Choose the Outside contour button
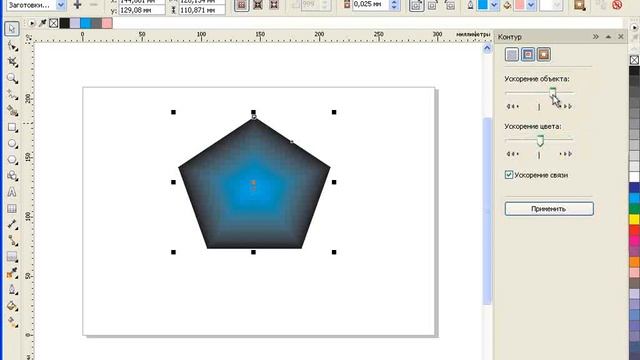Viewport: 640px width, 360px height. coord(274,5)
